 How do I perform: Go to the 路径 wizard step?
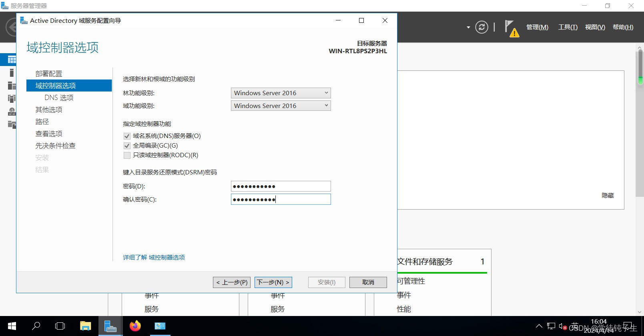[42, 122]
